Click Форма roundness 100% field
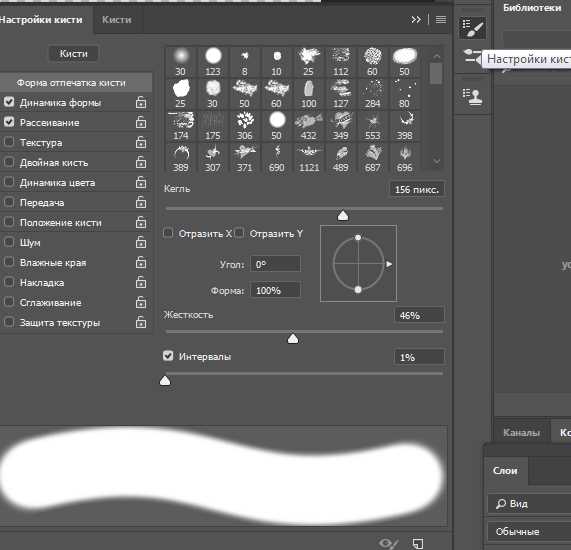This screenshot has width=571, height=550. 276,290
